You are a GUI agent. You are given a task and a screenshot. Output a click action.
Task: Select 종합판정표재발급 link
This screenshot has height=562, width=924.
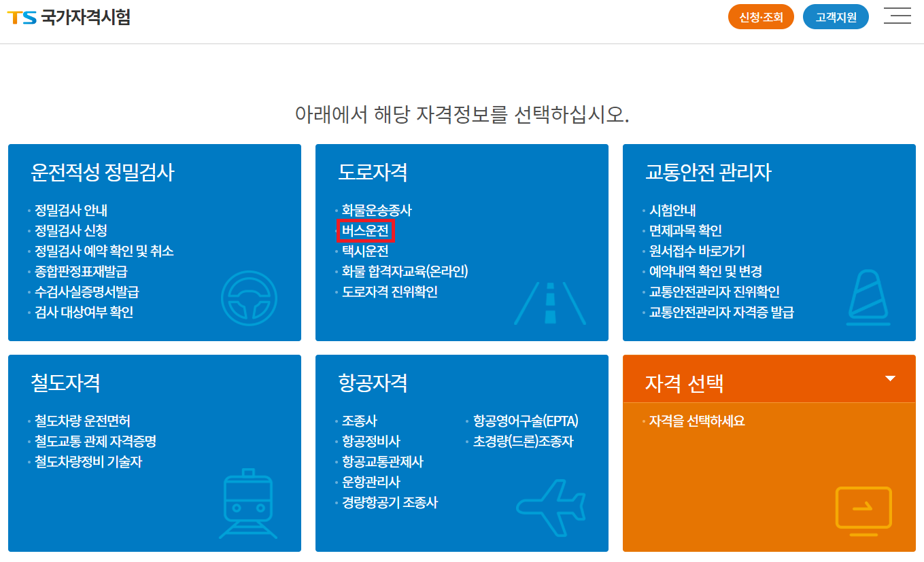pos(81,272)
